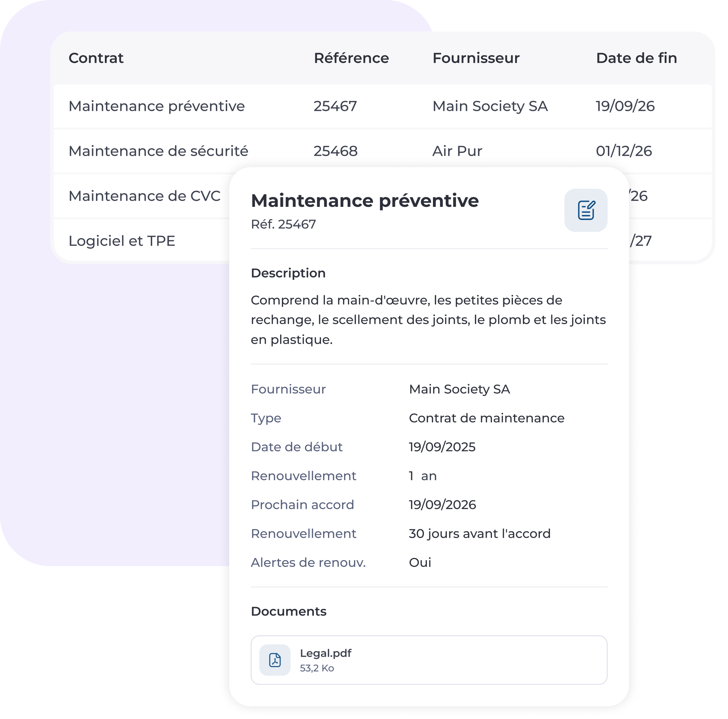Image resolution: width=728 pixels, height=719 pixels.
Task: Click renewal value 1 an
Action: 423,476
